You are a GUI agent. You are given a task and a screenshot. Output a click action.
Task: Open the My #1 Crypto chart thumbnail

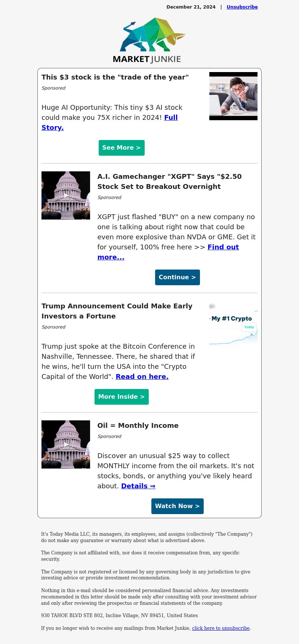click(x=233, y=325)
